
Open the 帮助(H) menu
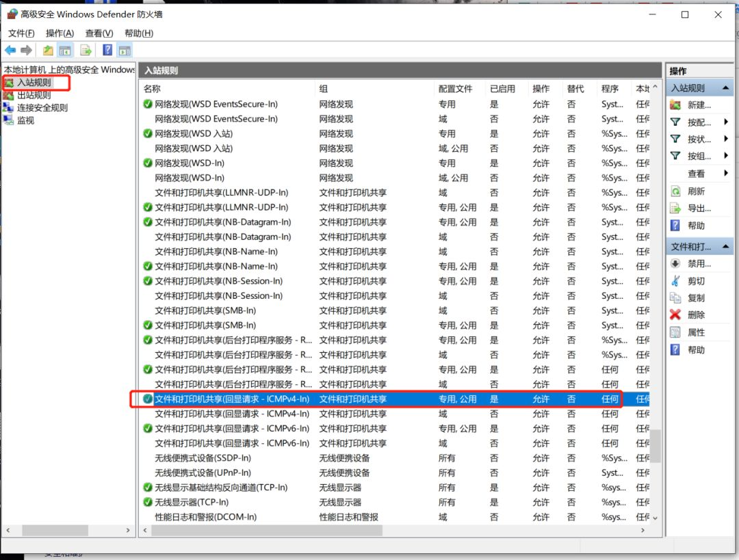[x=138, y=33]
